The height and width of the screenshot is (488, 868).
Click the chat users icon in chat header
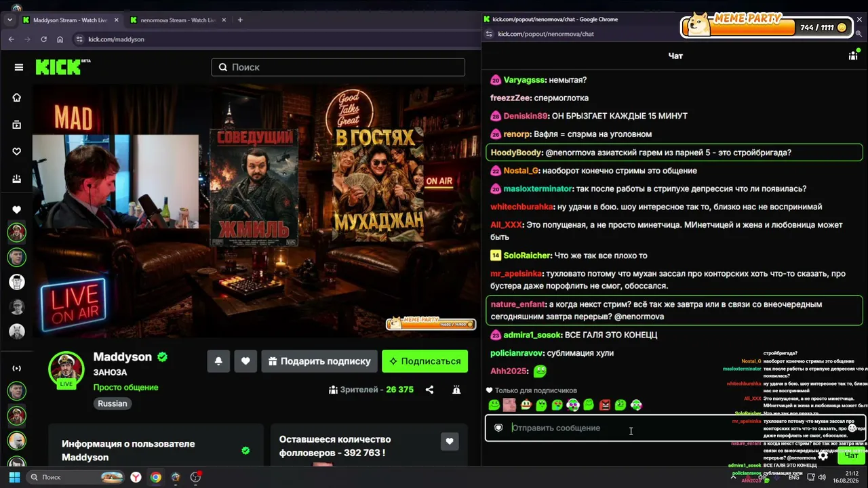(853, 56)
